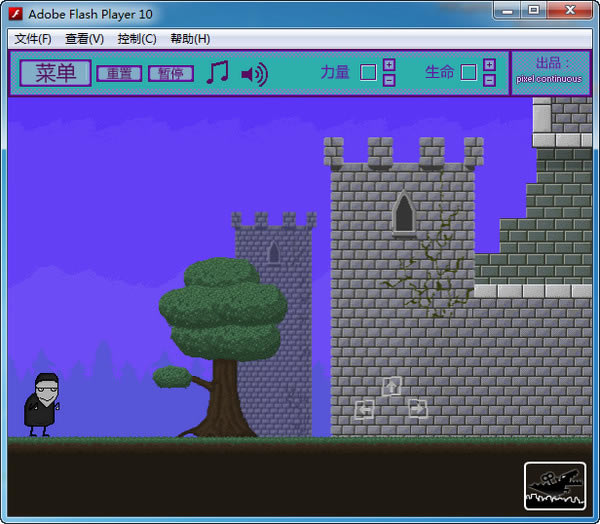The height and width of the screenshot is (524, 600).
Task: Mute sound with the speaker icon
Action: click(254, 74)
